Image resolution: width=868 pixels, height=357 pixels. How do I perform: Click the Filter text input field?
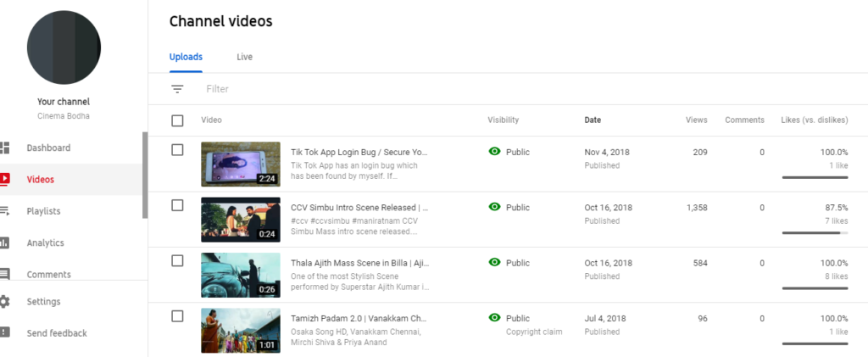click(x=339, y=89)
